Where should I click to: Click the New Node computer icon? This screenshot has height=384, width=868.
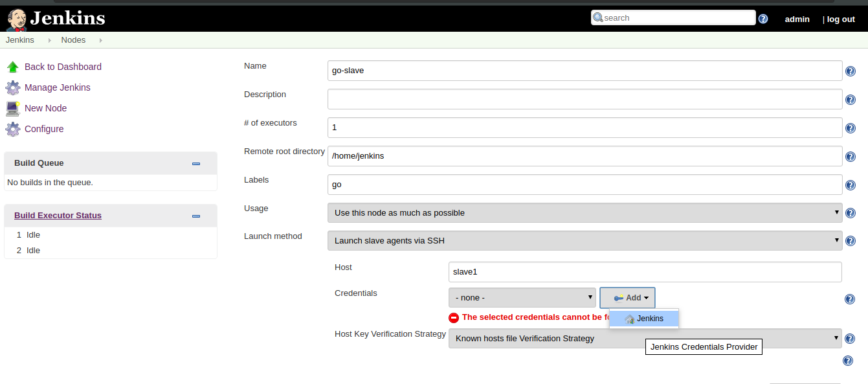[13, 108]
